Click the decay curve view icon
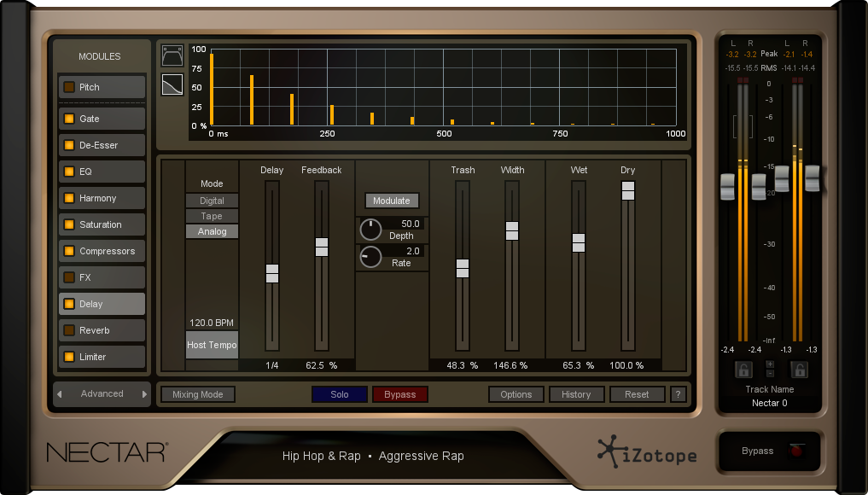868x495 pixels. tap(172, 84)
